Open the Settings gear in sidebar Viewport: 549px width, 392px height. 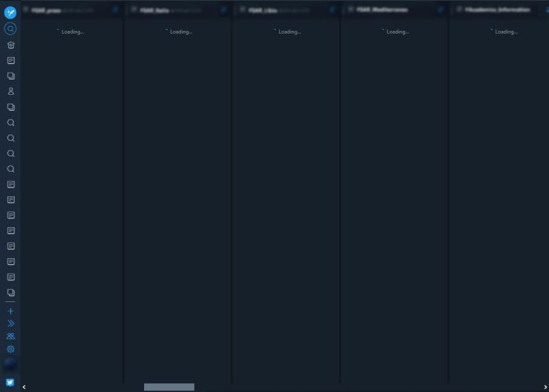(x=10, y=349)
